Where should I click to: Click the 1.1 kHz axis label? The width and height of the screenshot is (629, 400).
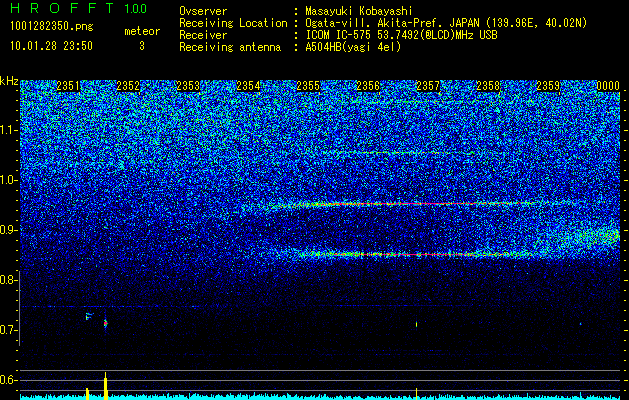coord(9,130)
